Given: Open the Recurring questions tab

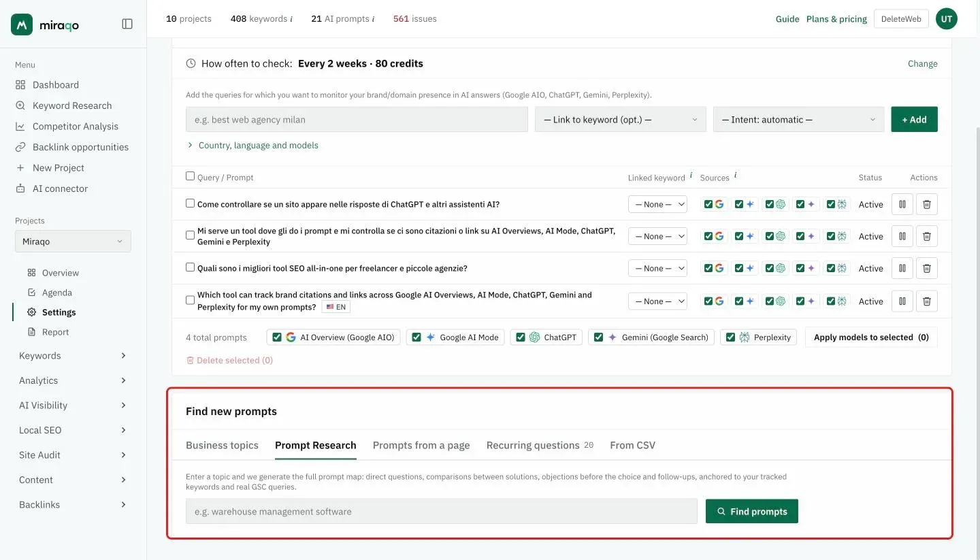Looking at the screenshot, I should pos(540,445).
